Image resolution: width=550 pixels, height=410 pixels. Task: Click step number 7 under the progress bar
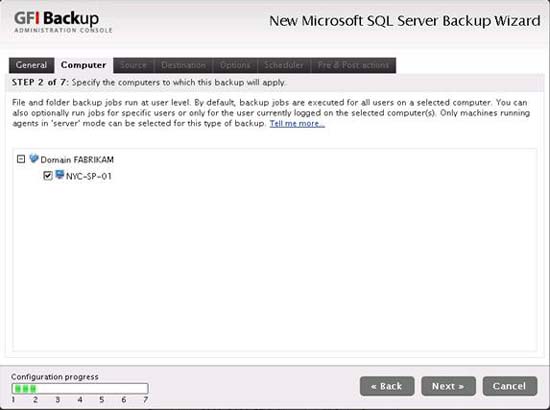(146, 400)
